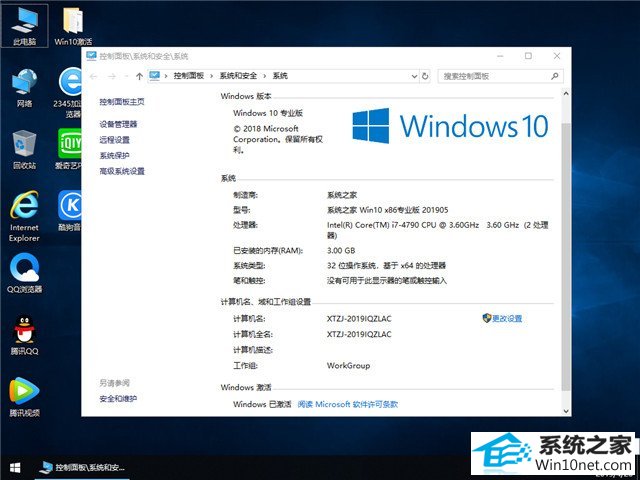This screenshot has width=640, height=480.
Task: Click the window title bar system icon
Action: click(x=91, y=56)
